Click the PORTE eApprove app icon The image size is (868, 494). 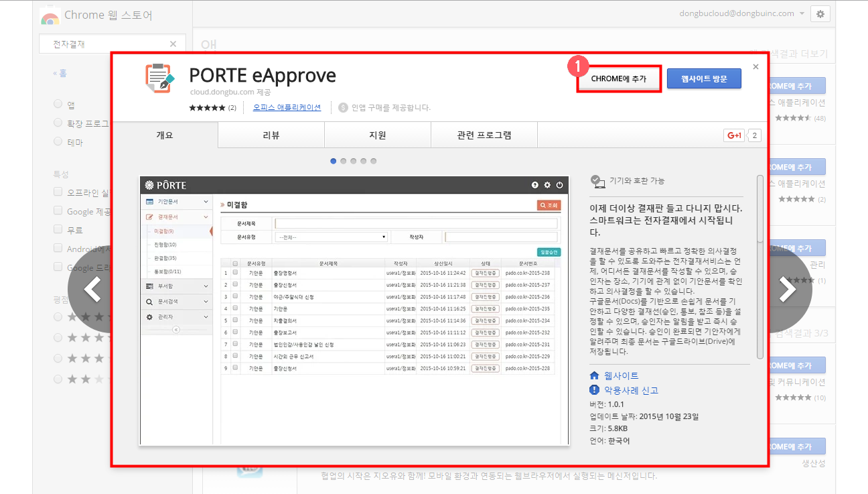(x=159, y=78)
